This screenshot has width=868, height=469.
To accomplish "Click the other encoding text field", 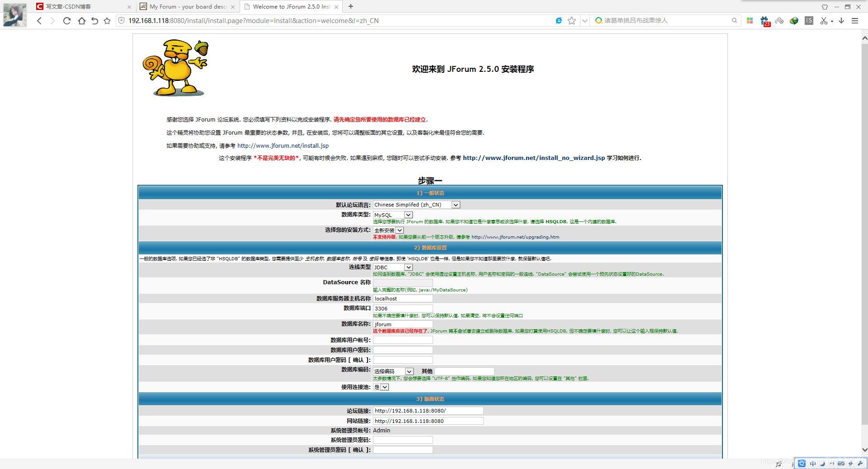I will (464, 371).
